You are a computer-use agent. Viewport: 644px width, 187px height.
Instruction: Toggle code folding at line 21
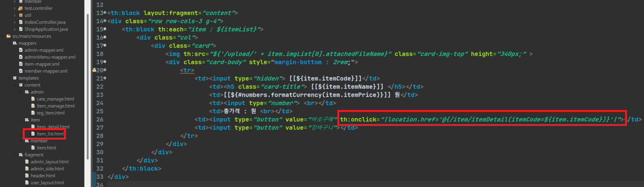(105, 79)
